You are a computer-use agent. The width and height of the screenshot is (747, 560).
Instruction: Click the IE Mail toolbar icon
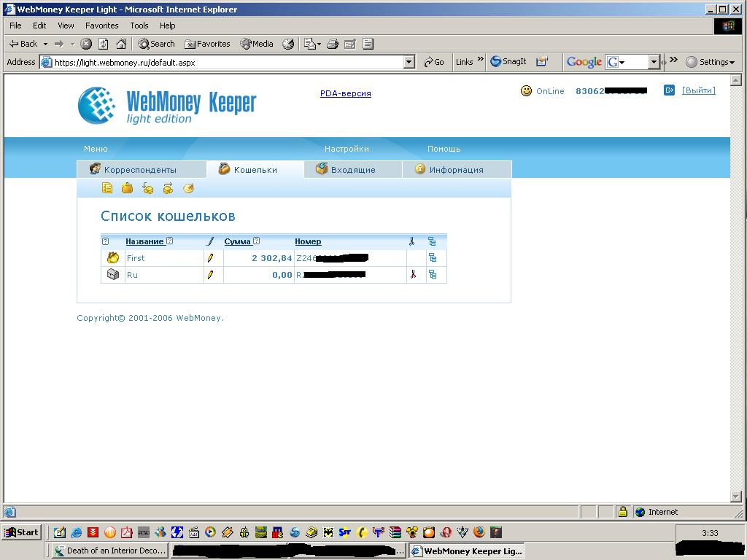(309, 44)
